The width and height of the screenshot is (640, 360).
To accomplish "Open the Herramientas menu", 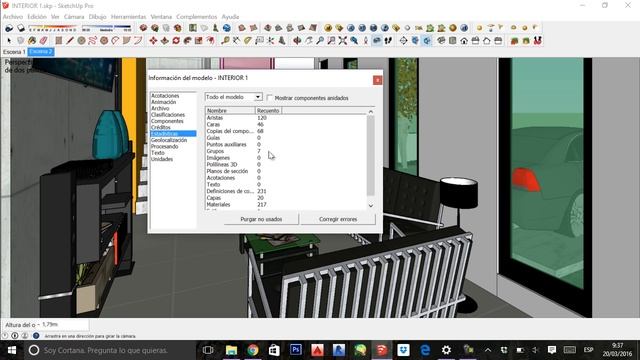I will 128,17.
